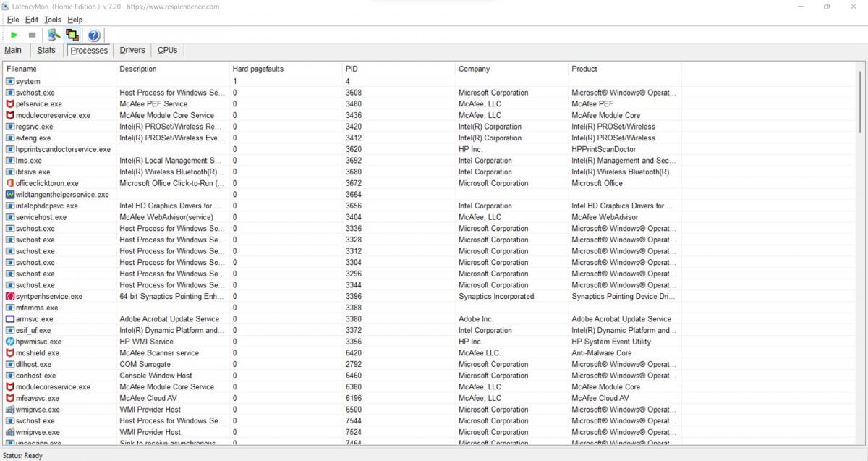Sort by the Description column header
This screenshot has width=868, height=461.
click(173, 69)
